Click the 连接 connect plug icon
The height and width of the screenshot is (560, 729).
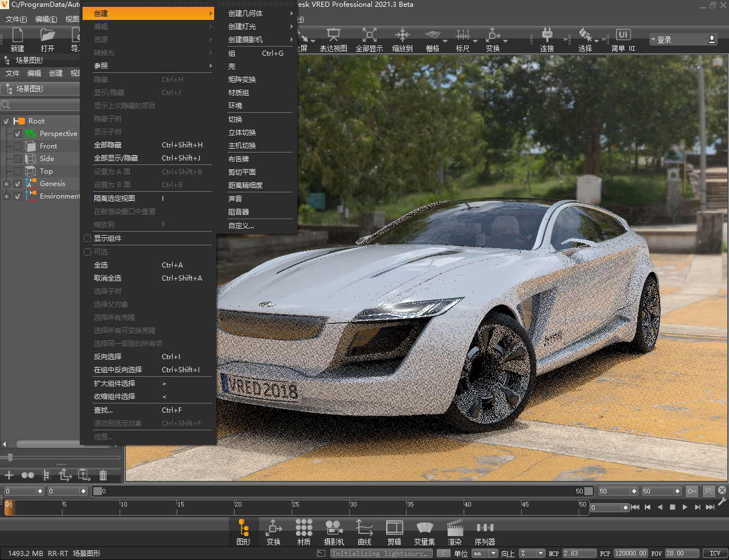[x=547, y=35]
